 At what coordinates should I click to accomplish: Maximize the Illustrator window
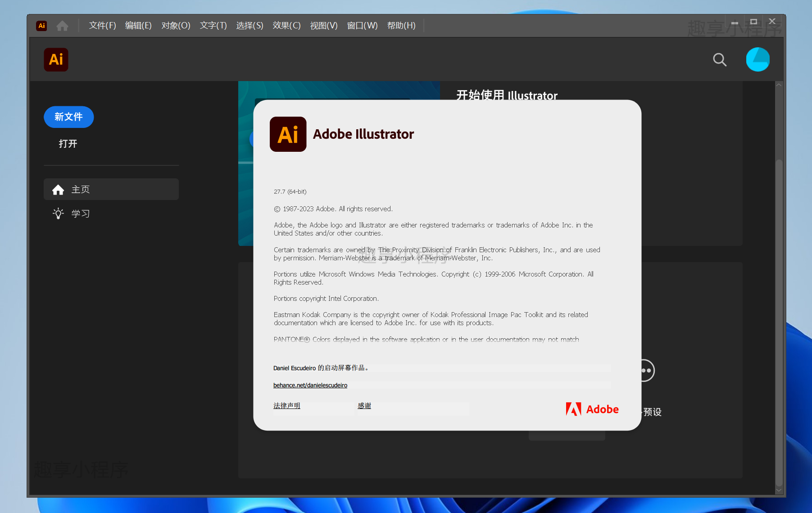pyautogui.click(x=753, y=22)
